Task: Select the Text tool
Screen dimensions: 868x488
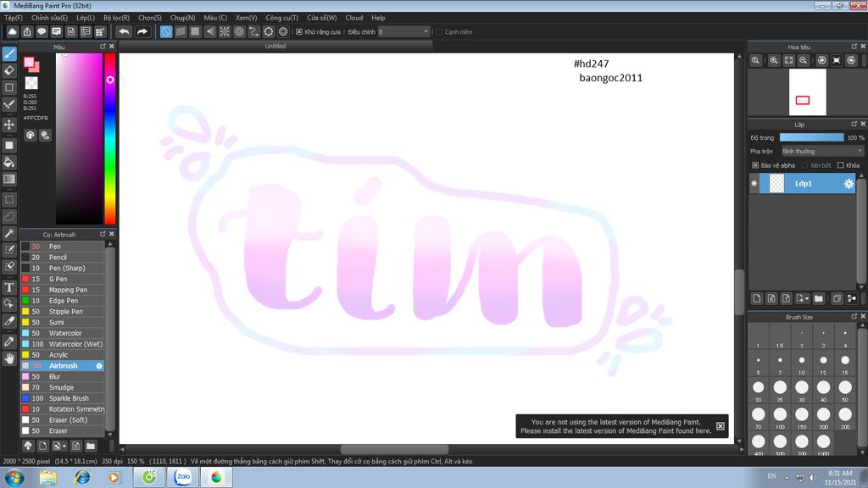Action: point(9,287)
